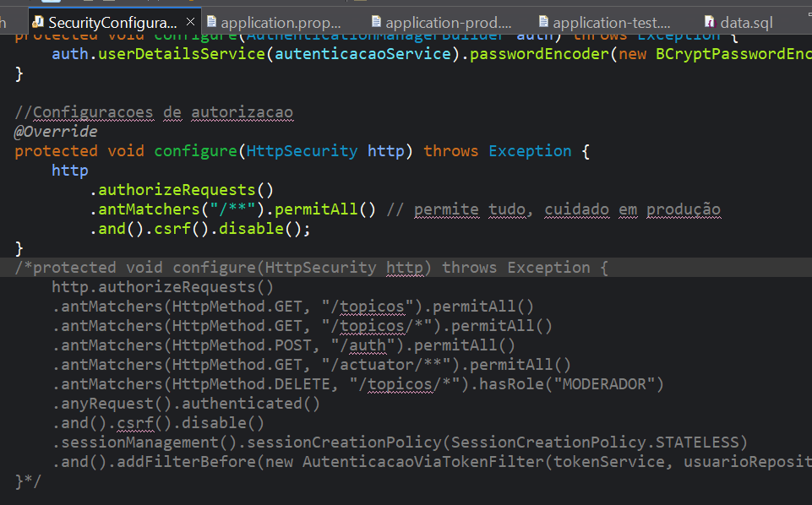The width and height of the screenshot is (812, 505).
Task: Click the "/topicos" string without wildcard
Action: point(368,307)
